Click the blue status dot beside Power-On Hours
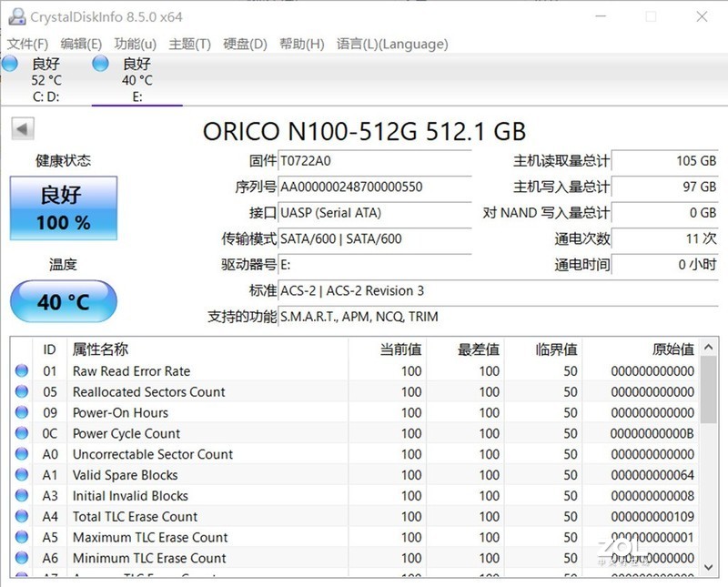 pyautogui.click(x=22, y=412)
